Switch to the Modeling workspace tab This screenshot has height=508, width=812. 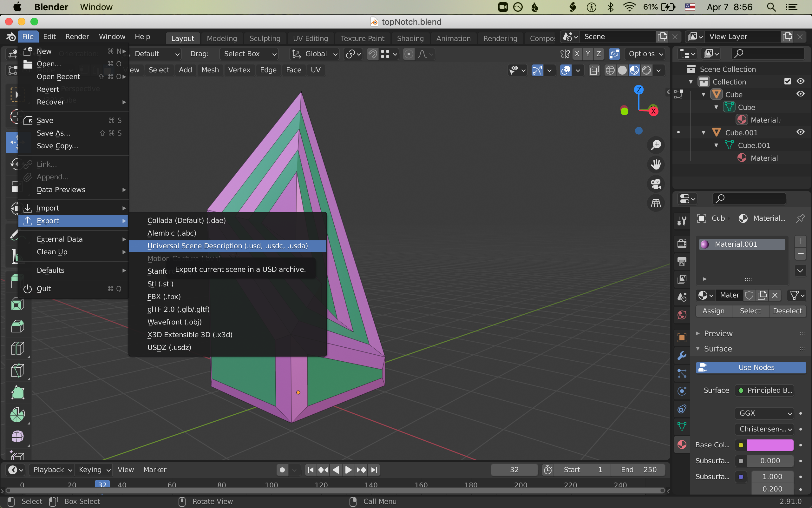(222, 38)
